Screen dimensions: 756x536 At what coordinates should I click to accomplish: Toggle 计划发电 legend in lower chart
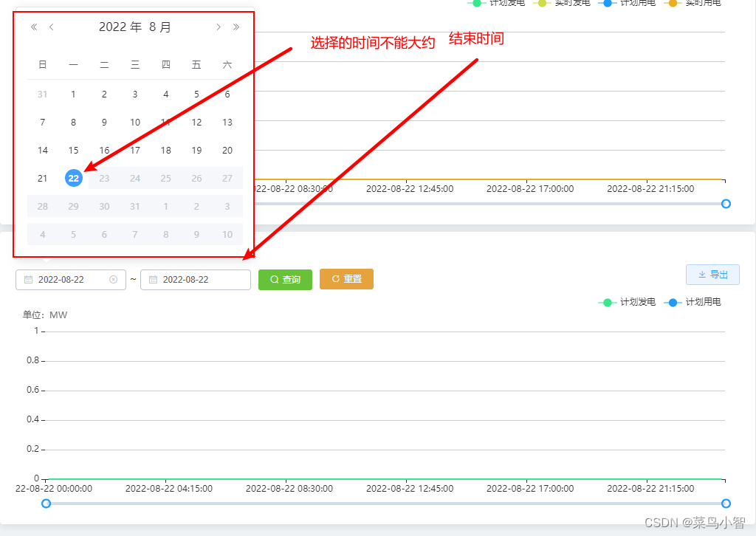[x=627, y=302]
